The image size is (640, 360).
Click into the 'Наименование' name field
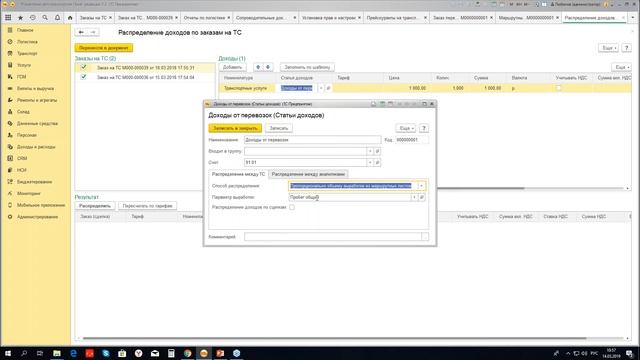312,140
